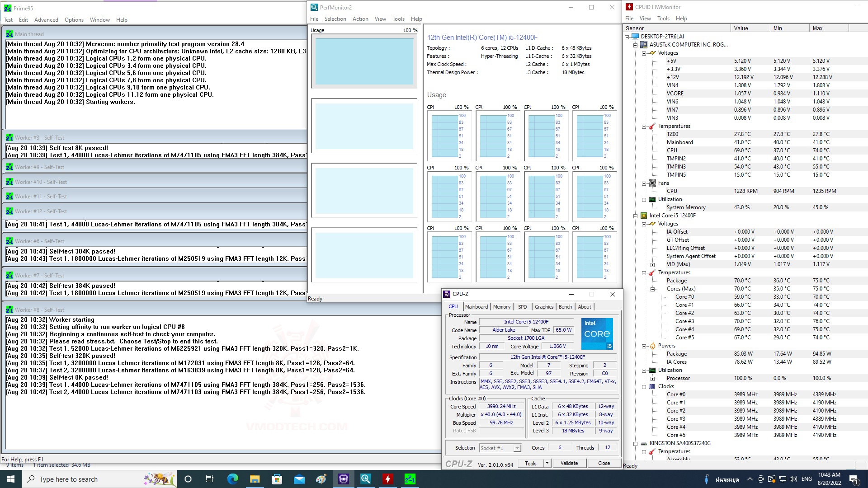Open the Selection menu in PerfMonitor2
The image size is (868, 488).
tap(335, 19)
